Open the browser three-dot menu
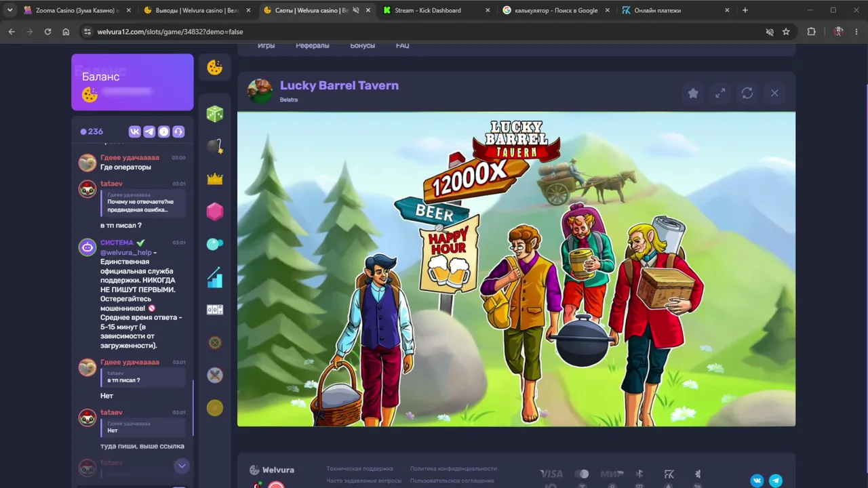 pyautogui.click(x=857, y=32)
